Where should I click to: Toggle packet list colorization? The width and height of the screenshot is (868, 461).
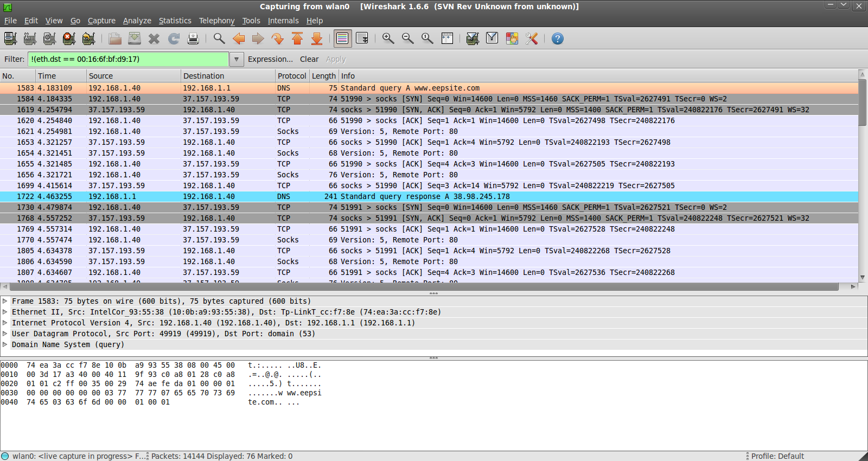click(342, 39)
